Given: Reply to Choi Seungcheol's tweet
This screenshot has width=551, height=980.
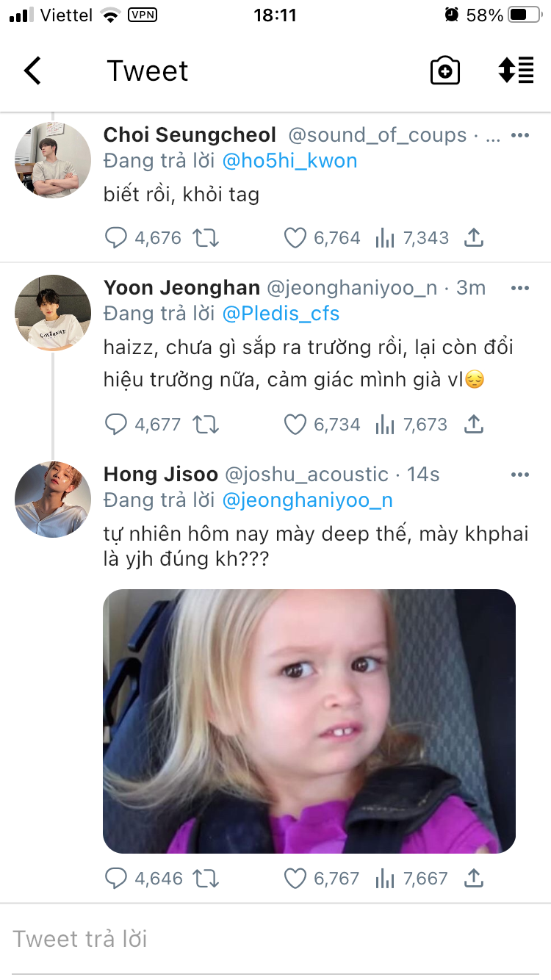Looking at the screenshot, I should (x=117, y=237).
